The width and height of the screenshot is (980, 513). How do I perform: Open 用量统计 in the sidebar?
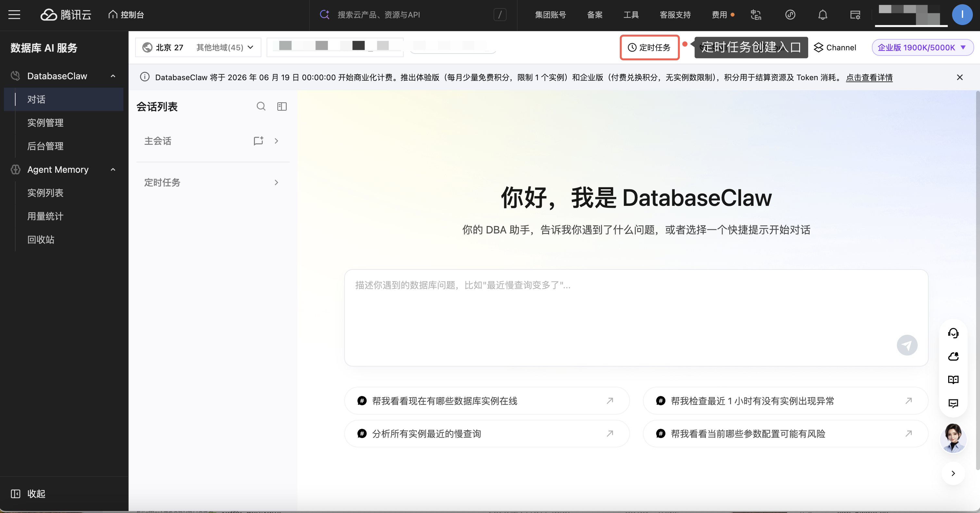tap(45, 216)
